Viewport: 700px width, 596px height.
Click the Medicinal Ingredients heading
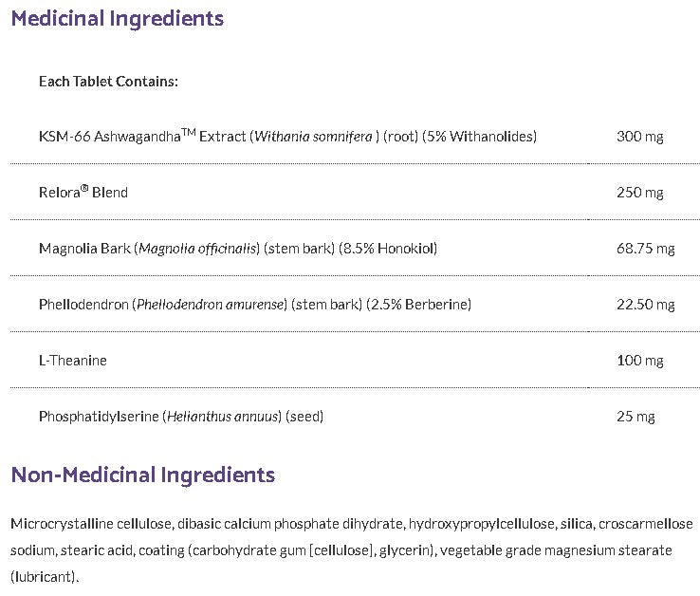(x=118, y=18)
